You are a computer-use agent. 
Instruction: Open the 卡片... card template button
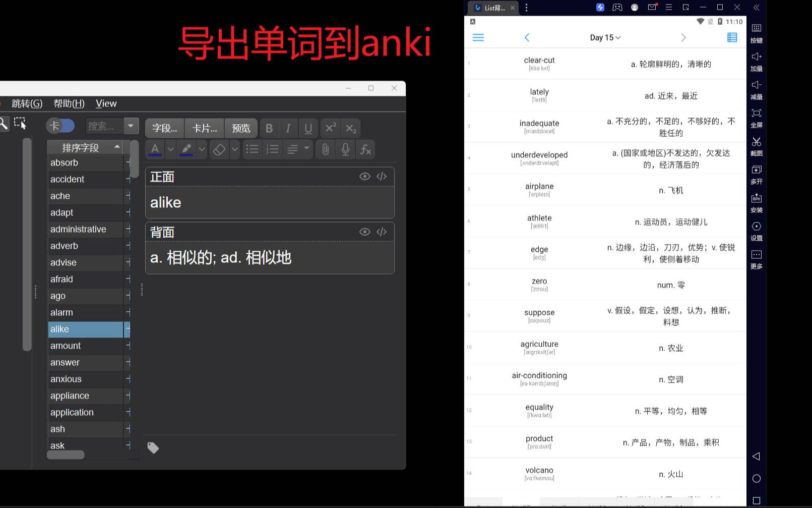point(205,128)
